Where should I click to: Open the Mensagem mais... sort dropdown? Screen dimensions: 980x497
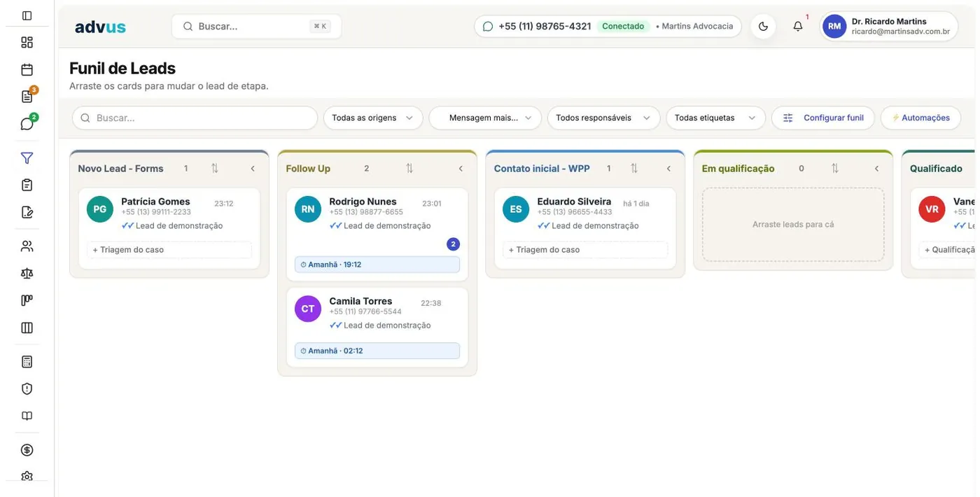point(485,118)
